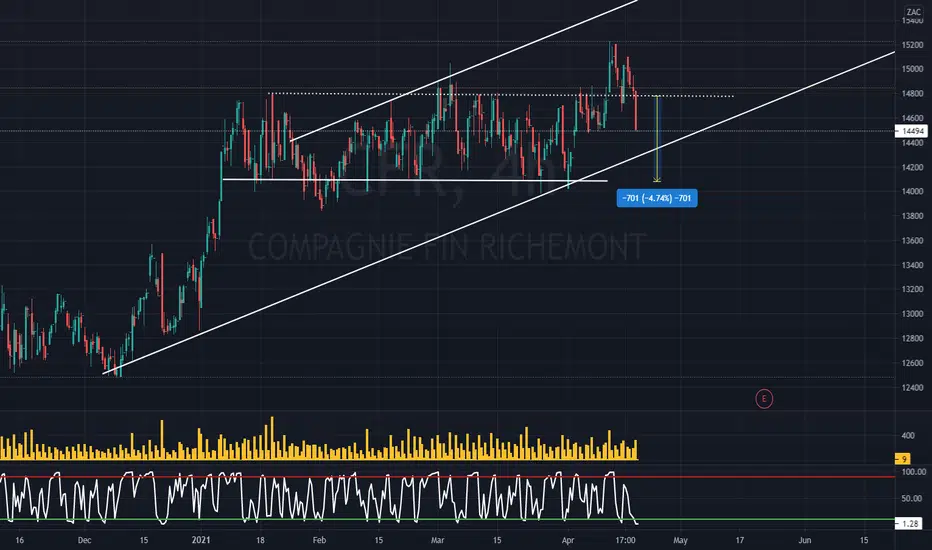This screenshot has width=932, height=550.
Task: Click the yellow volume value label 9
Action: pyautogui.click(x=903, y=458)
